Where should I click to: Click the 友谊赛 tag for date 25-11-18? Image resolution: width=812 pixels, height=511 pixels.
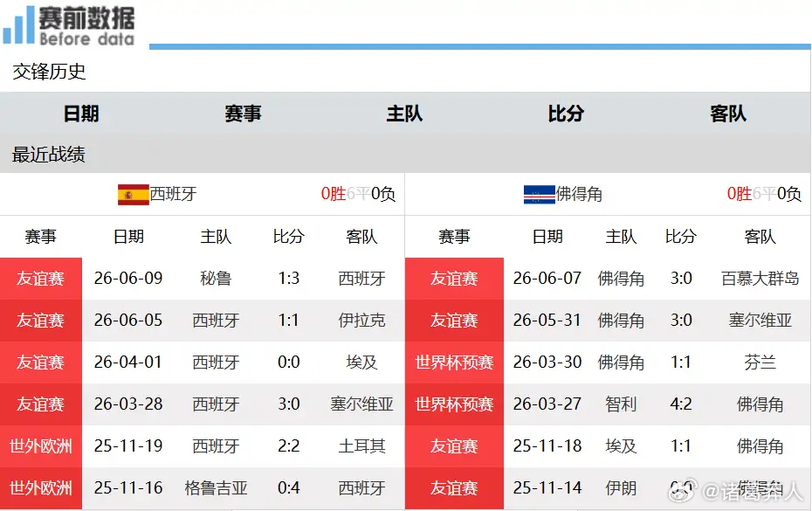coord(454,446)
